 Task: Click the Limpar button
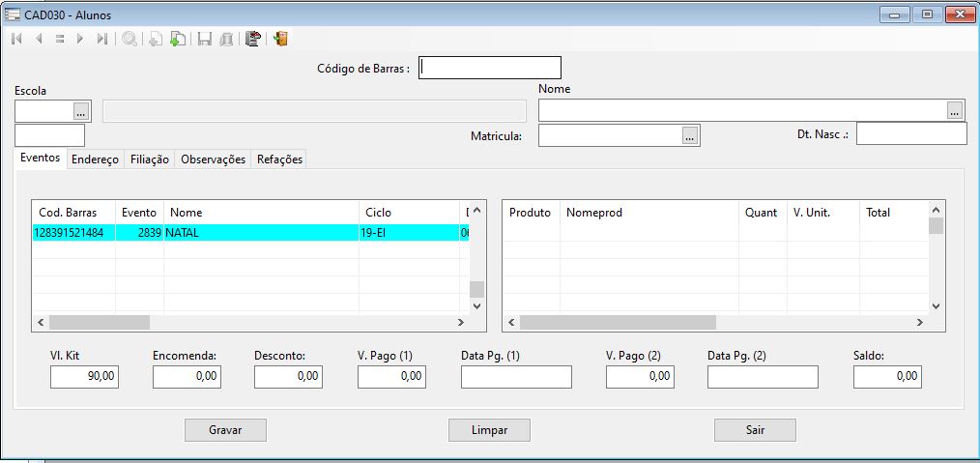(489, 430)
